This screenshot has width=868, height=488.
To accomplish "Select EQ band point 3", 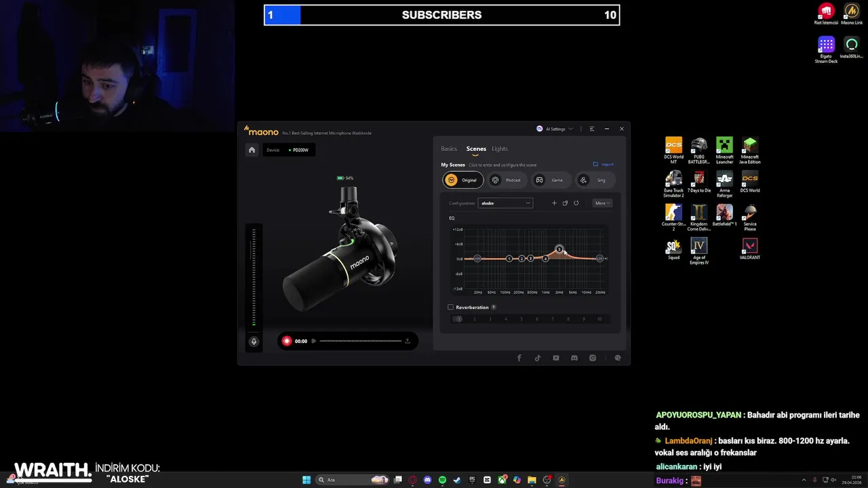I will [530, 259].
